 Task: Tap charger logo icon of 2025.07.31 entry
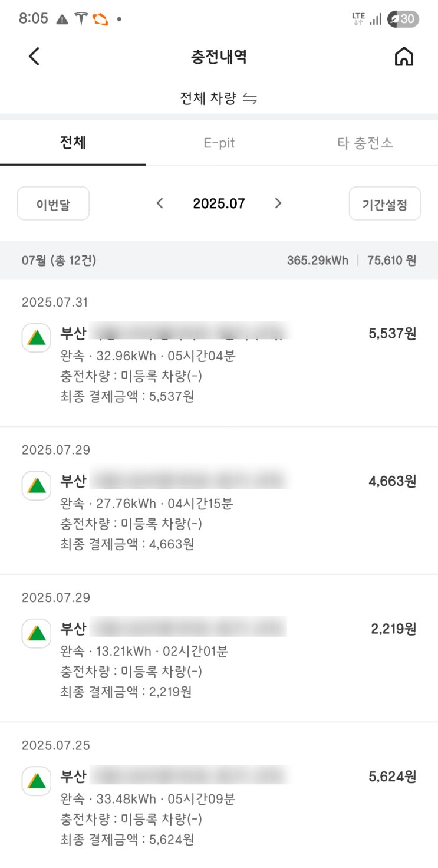(37, 338)
